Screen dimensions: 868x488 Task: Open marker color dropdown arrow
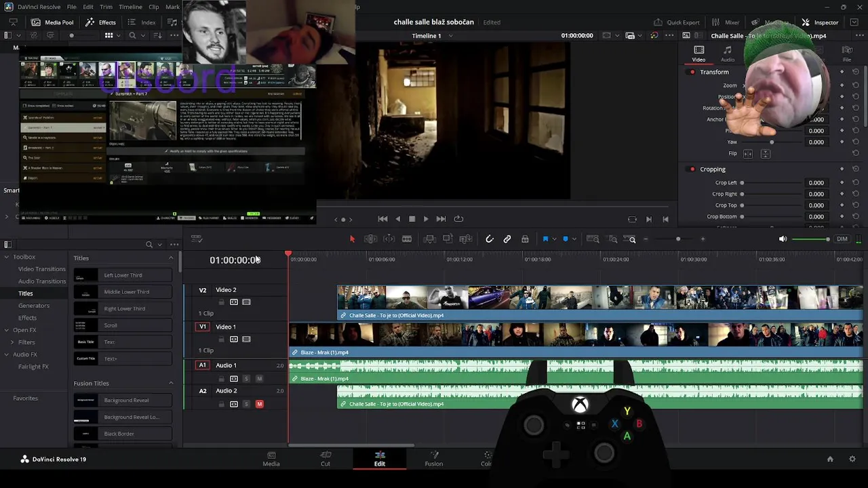point(574,239)
